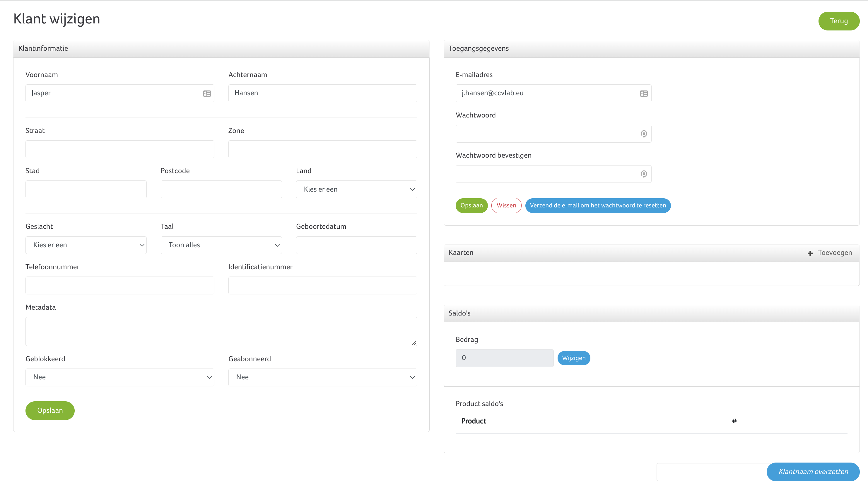Image resolution: width=868 pixels, height=498 pixels.
Task: Click the Metadata textarea resize handle
Action: pyautogui.click(x=414, y=343)
